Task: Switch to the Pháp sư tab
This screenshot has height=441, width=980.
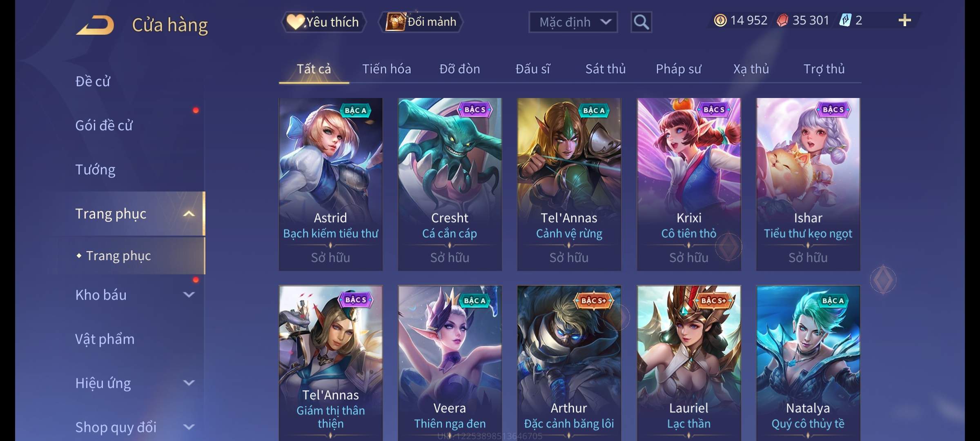Action: (x=678, y=69)
